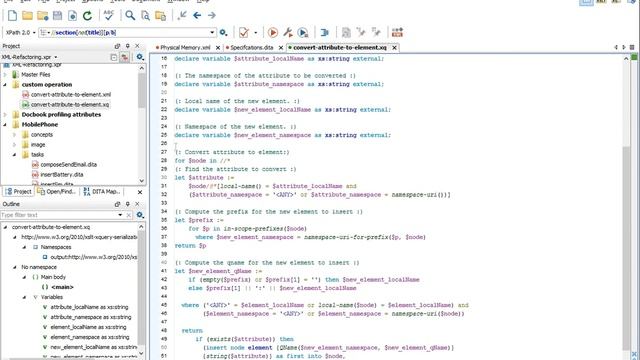Pin the Outline panel
The width and height of the screenshot is (640, 360).
pyautogui.click(x=127, y=204)
